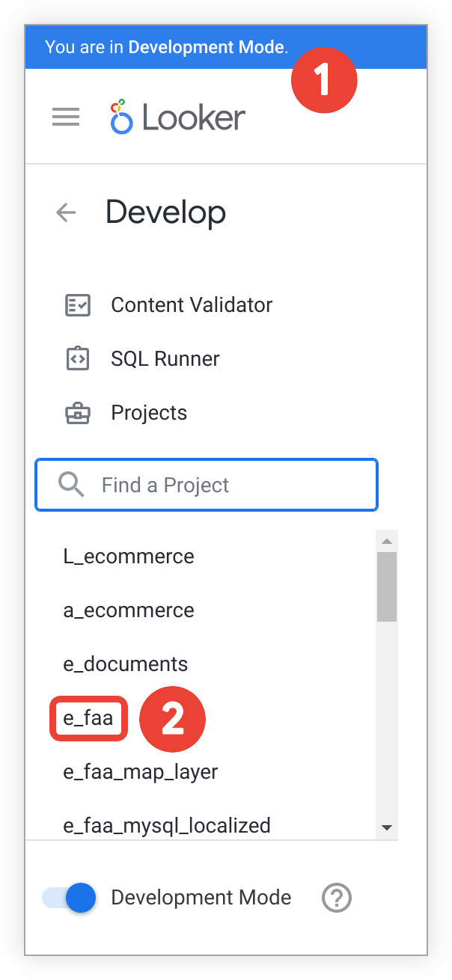Select the e_documents project
This screenshot has width=452, height=980.
126,664
